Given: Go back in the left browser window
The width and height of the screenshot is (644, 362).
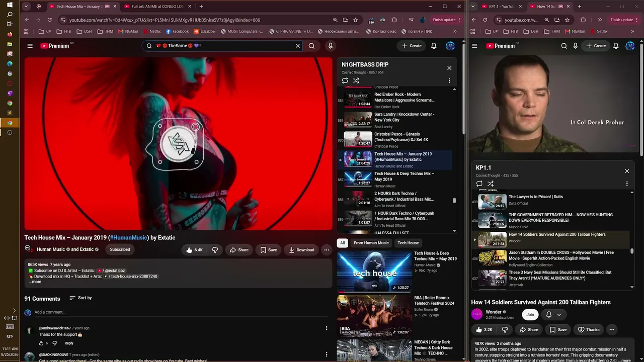Looking at the screenshot, I should [27, 20].
